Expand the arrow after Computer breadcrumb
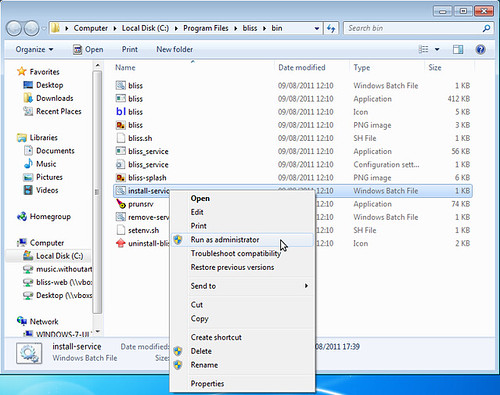Viewport: 500px width, 395px height. (x=115, y=28)
